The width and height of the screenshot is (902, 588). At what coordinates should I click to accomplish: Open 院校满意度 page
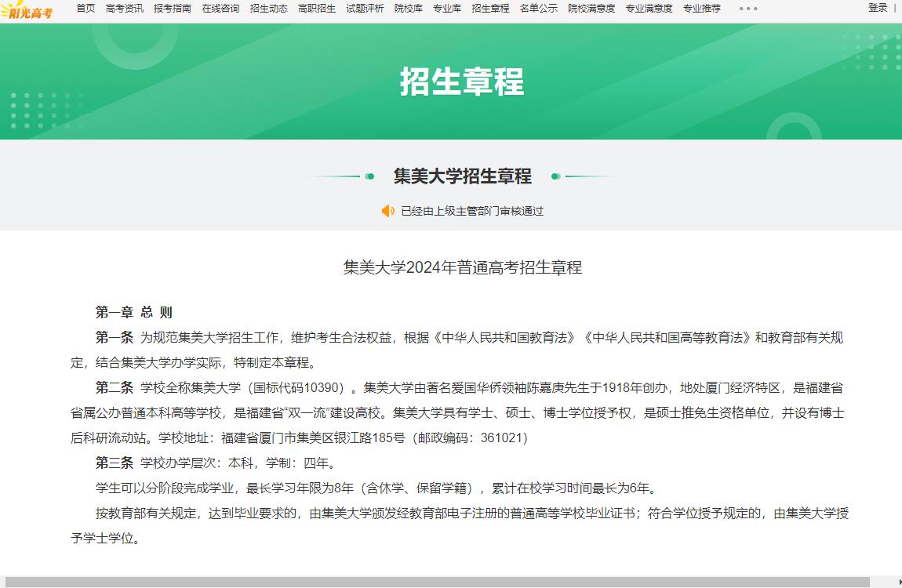pyautogui.click(x=591, y=9)
